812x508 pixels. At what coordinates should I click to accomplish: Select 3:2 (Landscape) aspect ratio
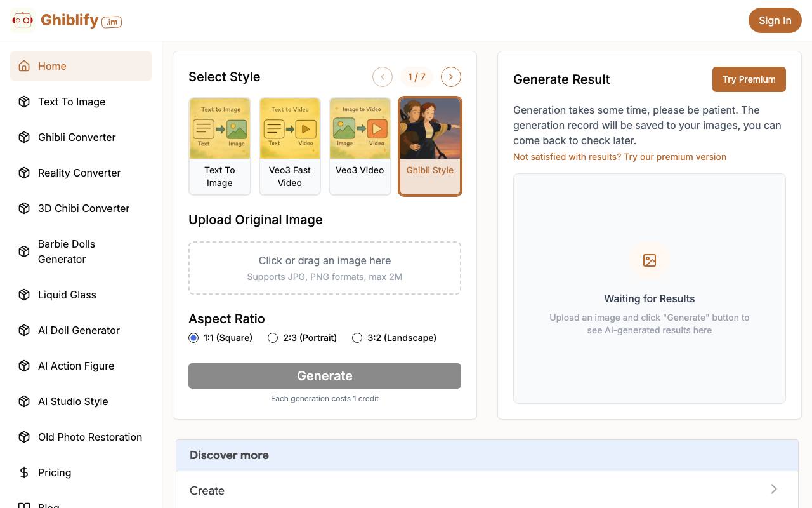(x=357, y=338)
